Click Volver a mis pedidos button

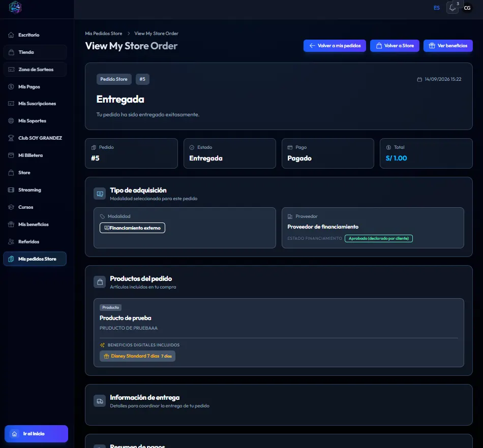pos(335,46)
